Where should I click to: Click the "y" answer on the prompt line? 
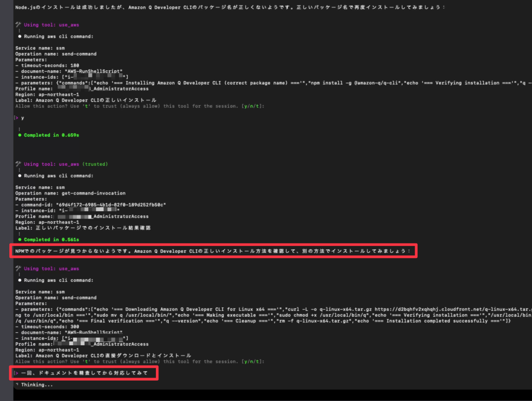coord(22,118)
